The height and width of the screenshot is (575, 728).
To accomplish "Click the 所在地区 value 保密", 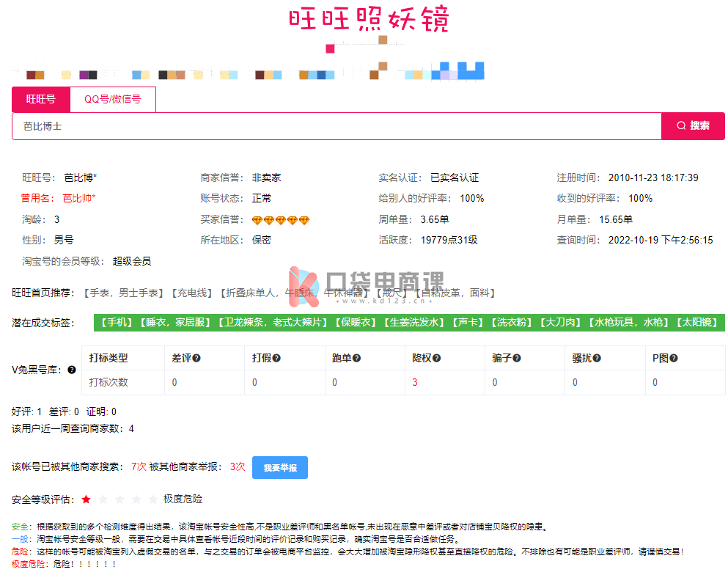I will [262, 240].
